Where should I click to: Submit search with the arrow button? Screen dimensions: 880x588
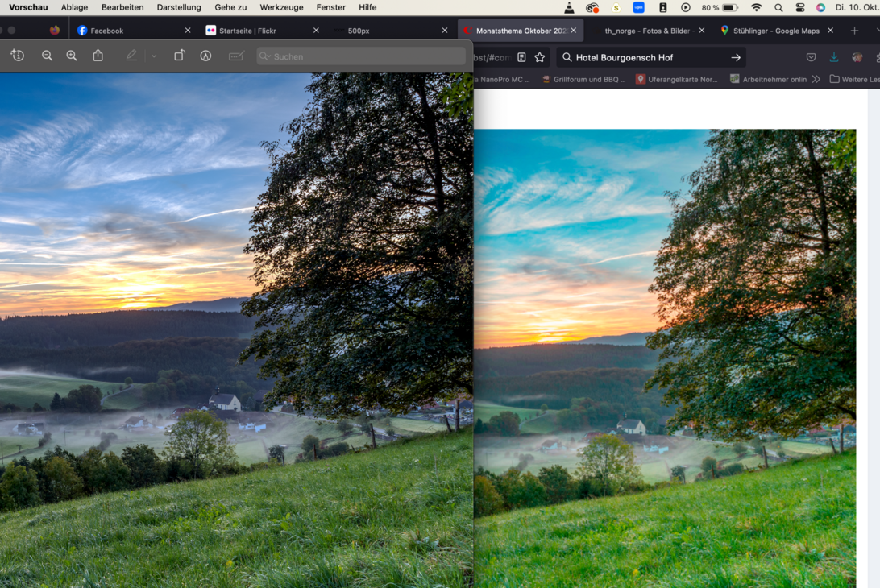tap(736, 57)
